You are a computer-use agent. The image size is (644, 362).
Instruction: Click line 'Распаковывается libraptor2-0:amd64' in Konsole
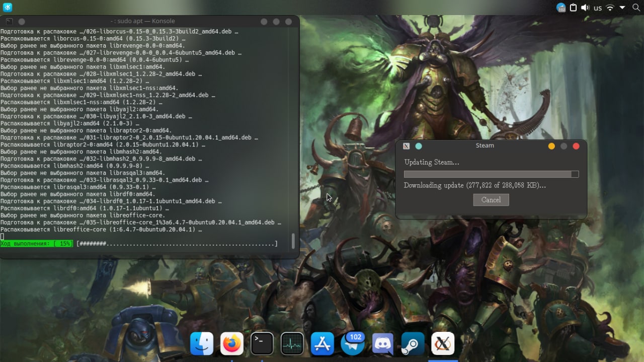click(106, 145)
